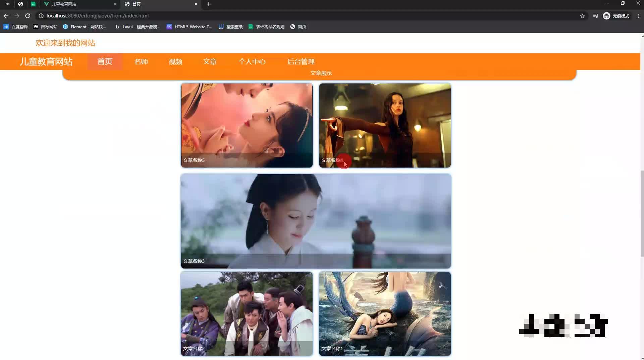Open the incognito profile indicator
Screen dimensions: 644x360
616,16
